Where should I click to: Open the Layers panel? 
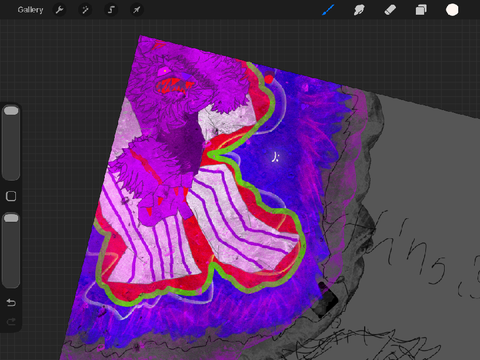421,10
